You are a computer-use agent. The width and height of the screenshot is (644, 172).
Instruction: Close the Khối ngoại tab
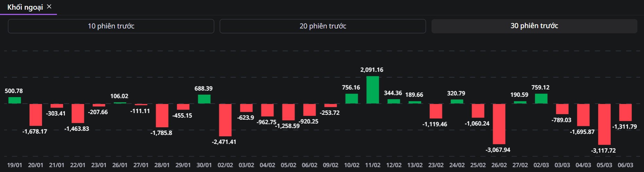[x=49, y=7]
